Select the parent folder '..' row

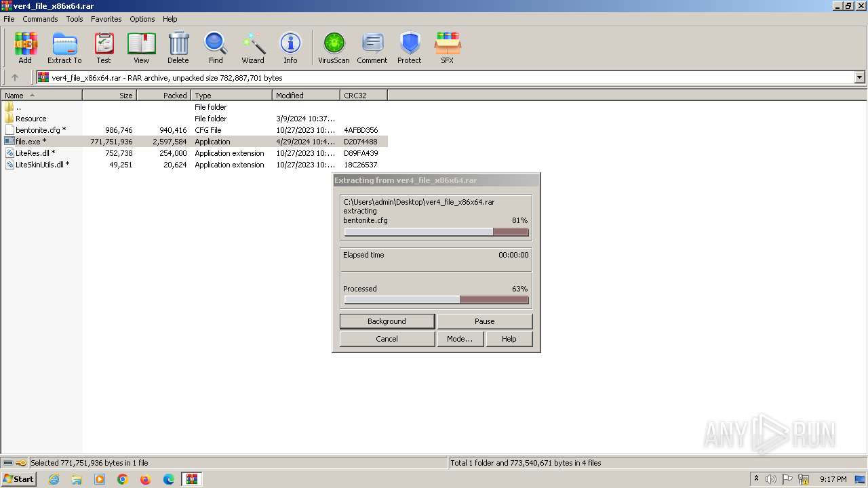point(195,107)
